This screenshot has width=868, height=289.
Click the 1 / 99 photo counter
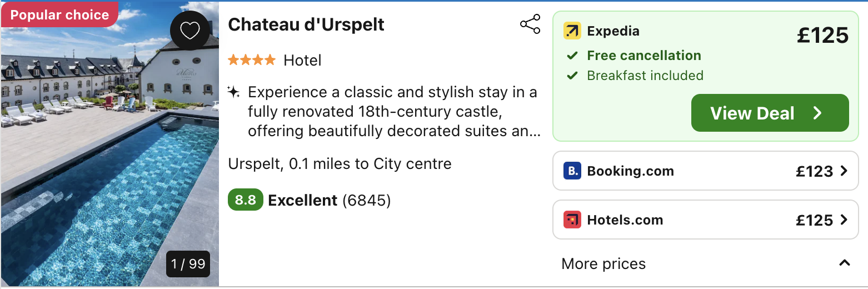coord(188,263)
